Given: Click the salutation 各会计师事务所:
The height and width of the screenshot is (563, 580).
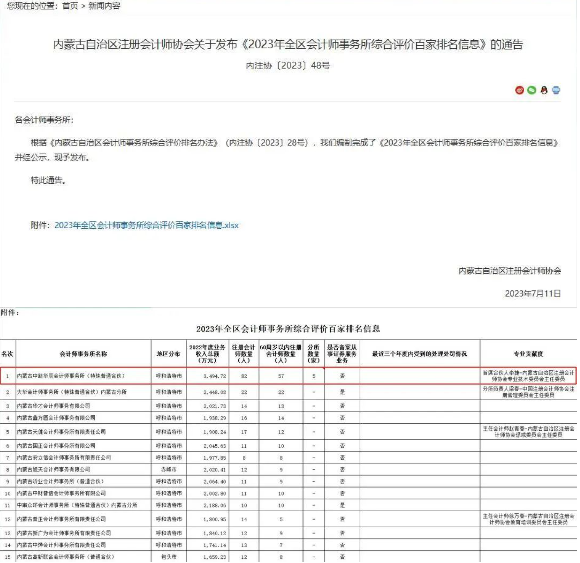Looking at the screenshot, I should (x=44, y=119).
